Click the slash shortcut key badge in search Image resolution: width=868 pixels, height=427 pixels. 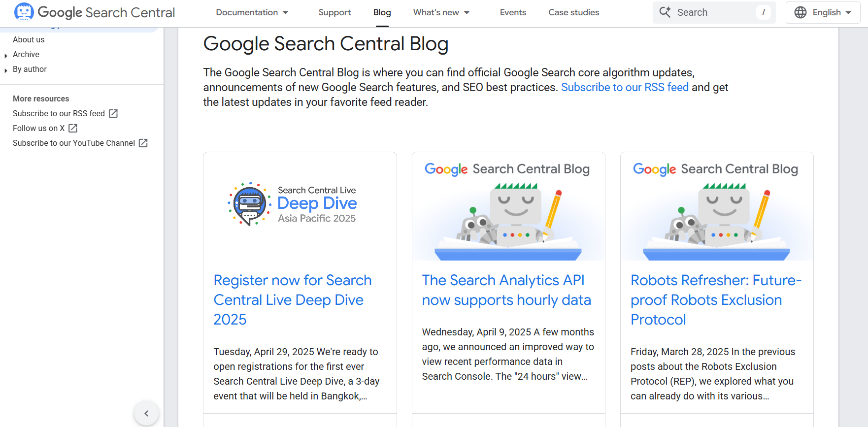(763, 12)
